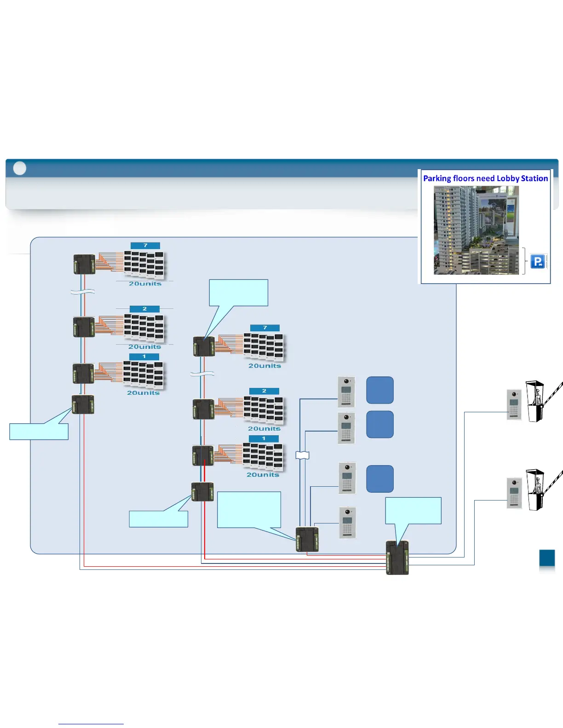The height and width of the screenshot is (728, 563).
Task: Click '20units' under the left riser's floor 2
Action: click(x=145, y=347)
